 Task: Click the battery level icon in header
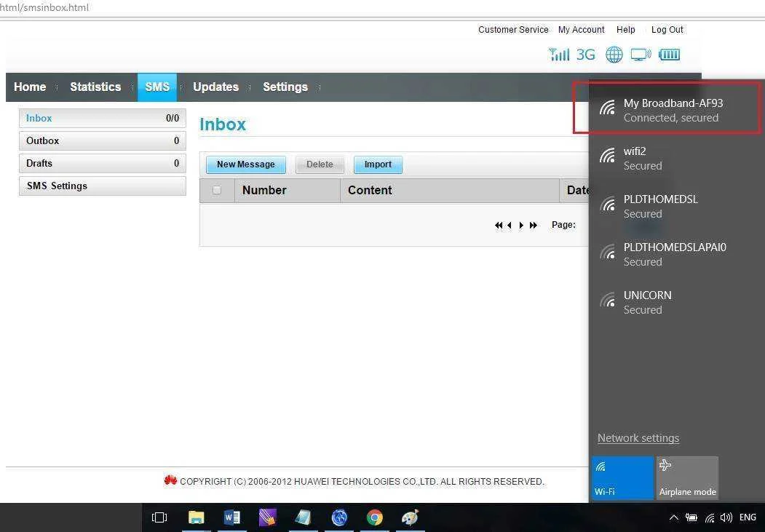pos(670,55)
